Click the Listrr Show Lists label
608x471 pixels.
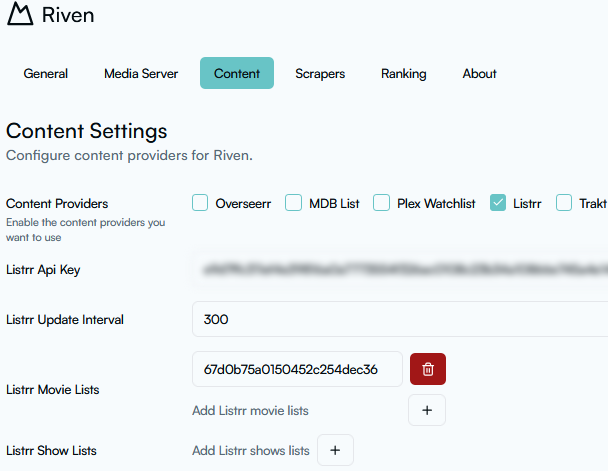(51, 450)
